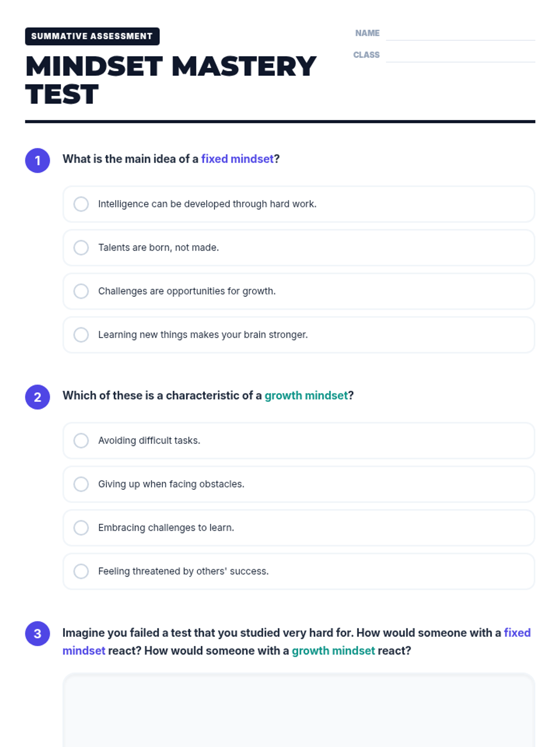This screenshot has width=560, height=747.
Task: Choose 'Giving up when facing obstacles' option
Action: pos(81,484)
